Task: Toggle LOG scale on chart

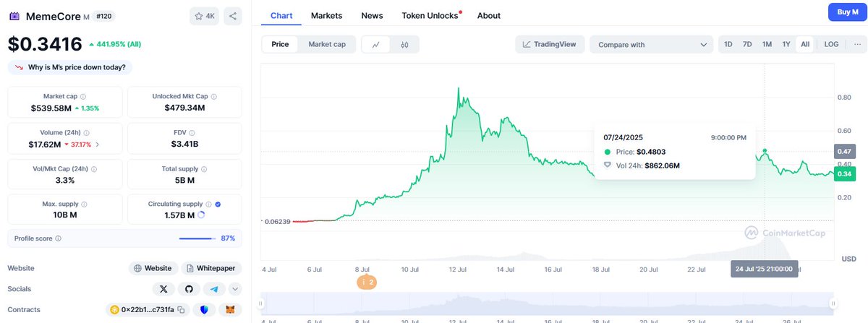Action: (831, 44)
